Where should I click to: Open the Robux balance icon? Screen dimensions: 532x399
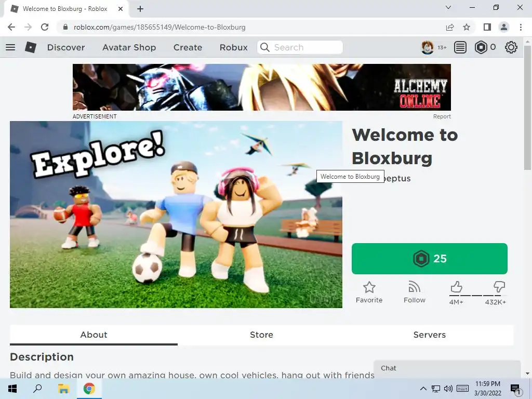coord(481,47)
